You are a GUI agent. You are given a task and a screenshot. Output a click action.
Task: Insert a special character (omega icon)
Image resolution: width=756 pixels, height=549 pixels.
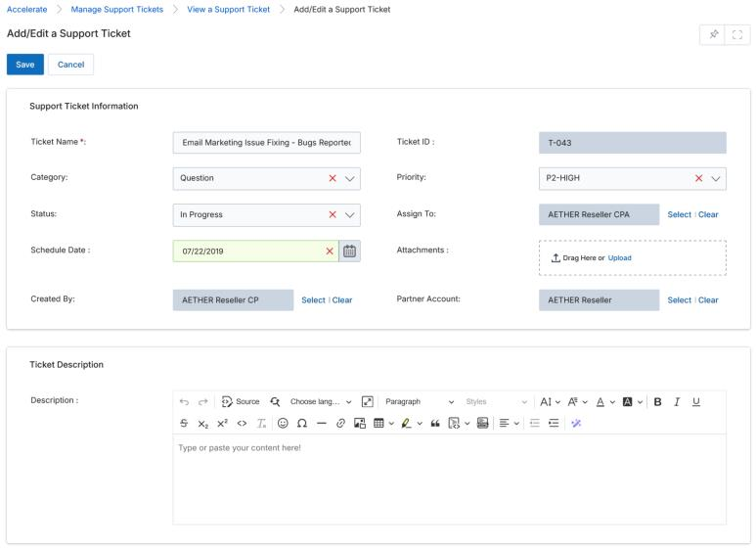click(x=302, y=424)
